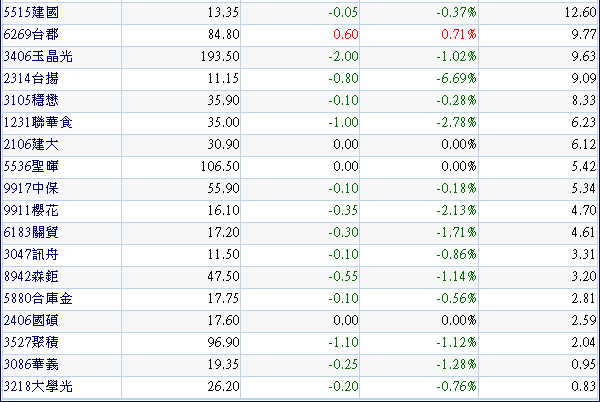Screen dimensions: 600x402
Task: Select price 35.90 for 3105穩懋
Action: 223,101
